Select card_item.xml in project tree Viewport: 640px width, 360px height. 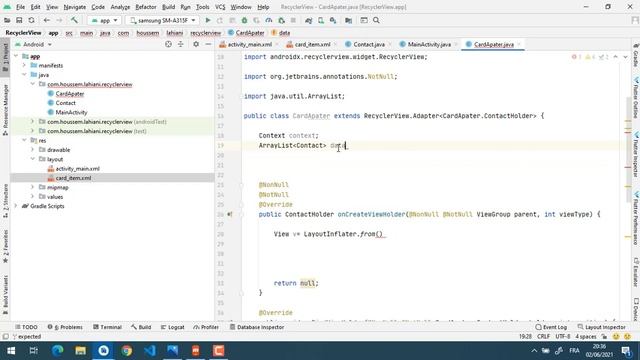(73, 178)
